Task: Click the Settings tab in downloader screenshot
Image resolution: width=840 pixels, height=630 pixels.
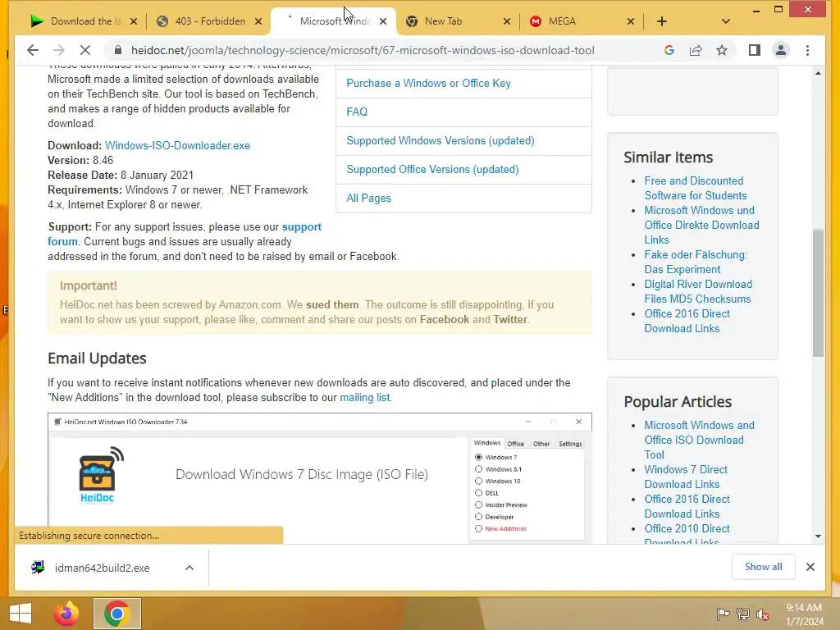Action: coord(570,444)
